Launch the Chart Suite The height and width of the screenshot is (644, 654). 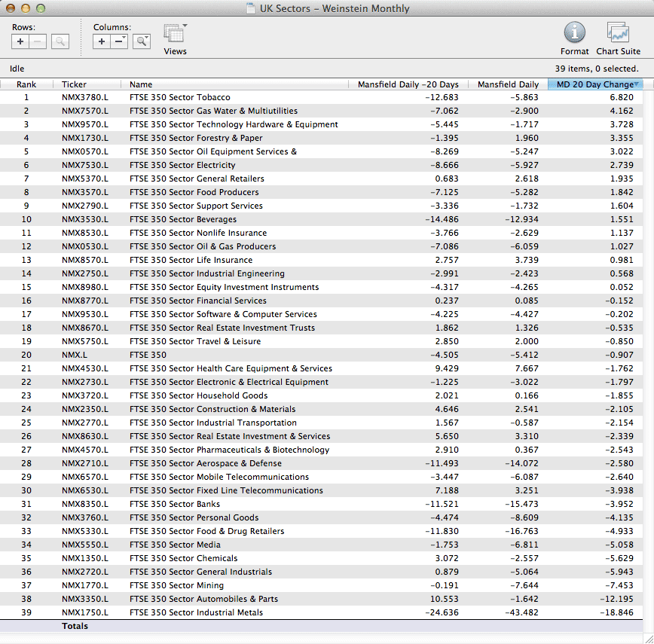pos(618,32)
